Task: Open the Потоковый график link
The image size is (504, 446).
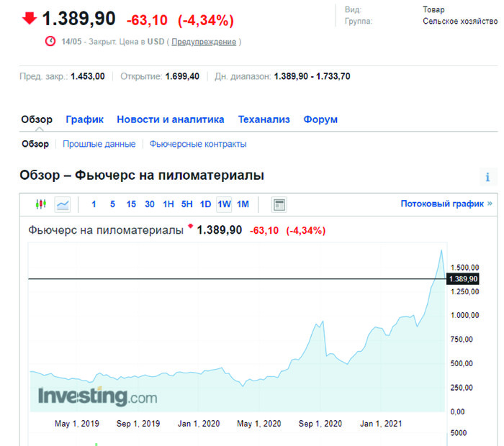Action: [446, 204]
